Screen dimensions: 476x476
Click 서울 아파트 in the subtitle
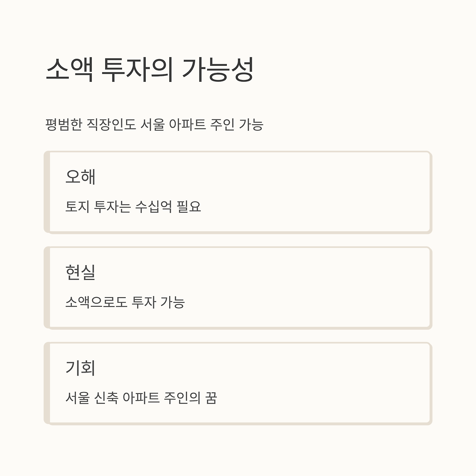[x=173, y=125]
